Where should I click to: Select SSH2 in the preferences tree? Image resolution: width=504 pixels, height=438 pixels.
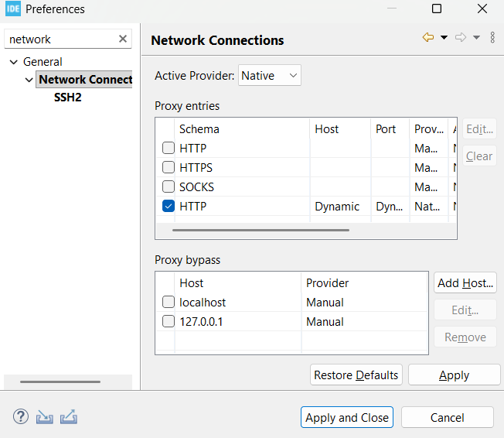[x=67, y=98]
